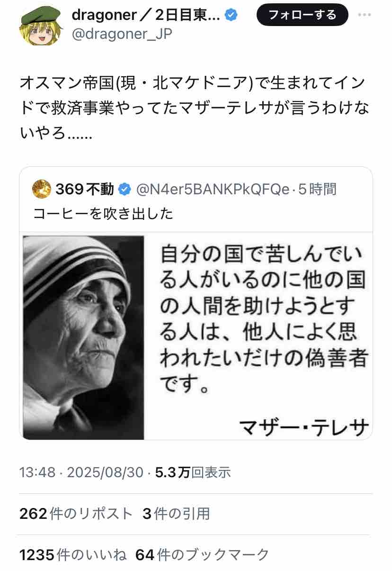Click the 64件のブックマーク count
392x571 pixels.
point(203,554)
